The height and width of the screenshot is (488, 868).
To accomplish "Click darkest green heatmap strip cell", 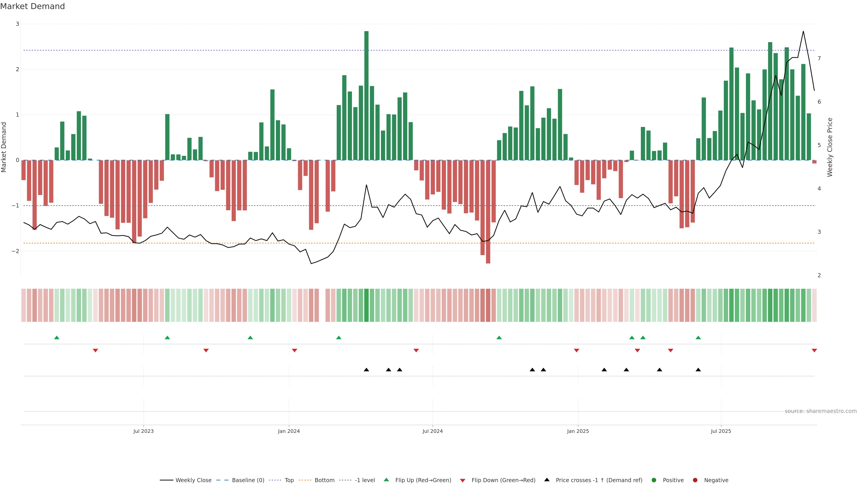I will coord(366,305).
